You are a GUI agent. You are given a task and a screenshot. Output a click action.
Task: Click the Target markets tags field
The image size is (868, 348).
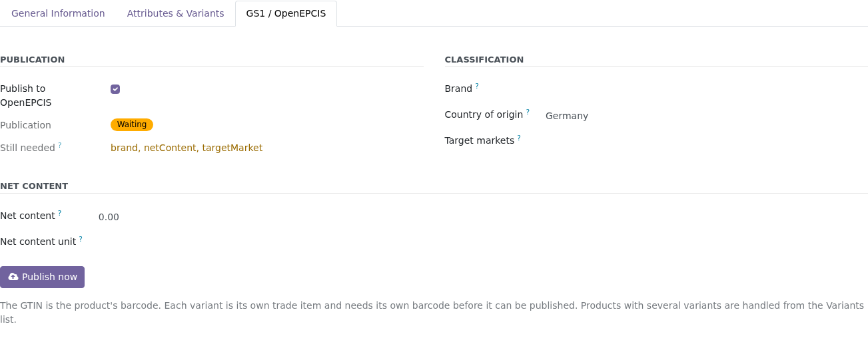(x=706, y=141)
